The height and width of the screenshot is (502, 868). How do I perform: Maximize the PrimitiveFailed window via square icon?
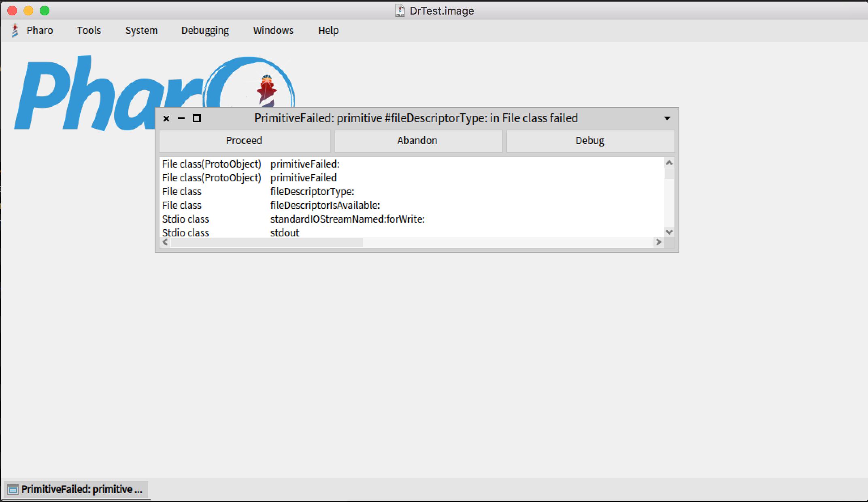pyautogui.click(x=197, y=118)
